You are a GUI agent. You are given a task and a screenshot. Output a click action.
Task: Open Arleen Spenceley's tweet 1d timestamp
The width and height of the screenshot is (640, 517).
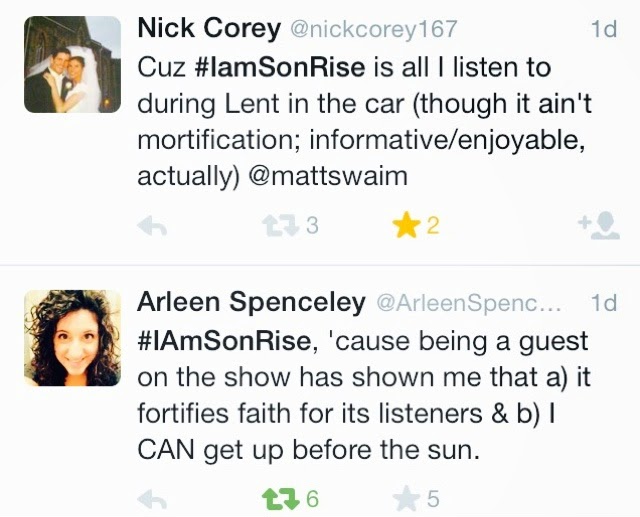[604, 303]
